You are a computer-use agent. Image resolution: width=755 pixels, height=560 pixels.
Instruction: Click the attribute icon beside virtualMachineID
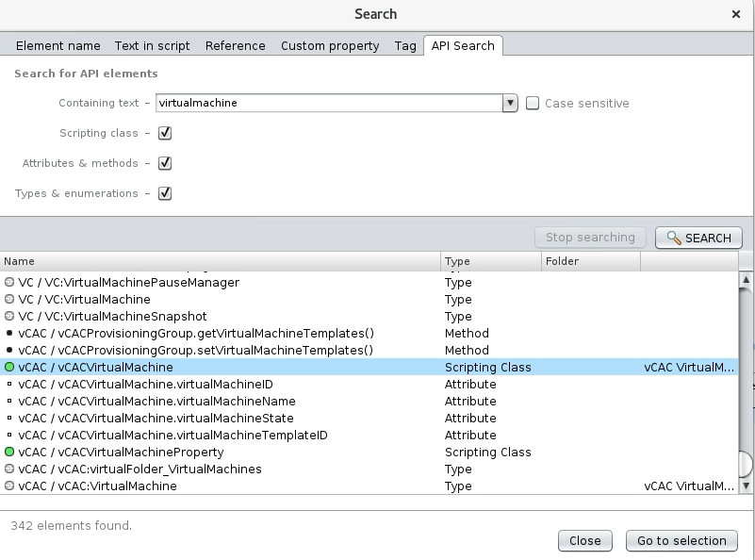point(9,385)
